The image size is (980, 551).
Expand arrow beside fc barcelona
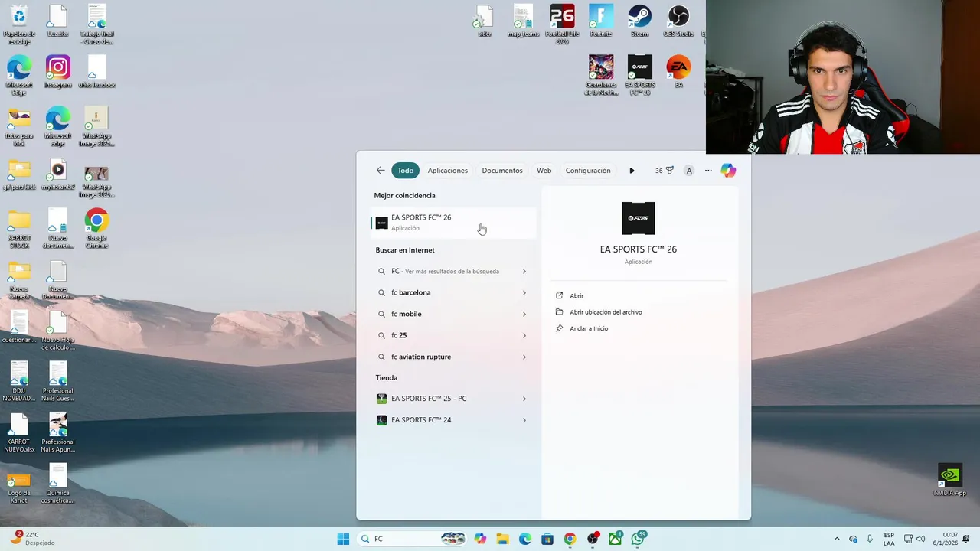pos(524,292)
